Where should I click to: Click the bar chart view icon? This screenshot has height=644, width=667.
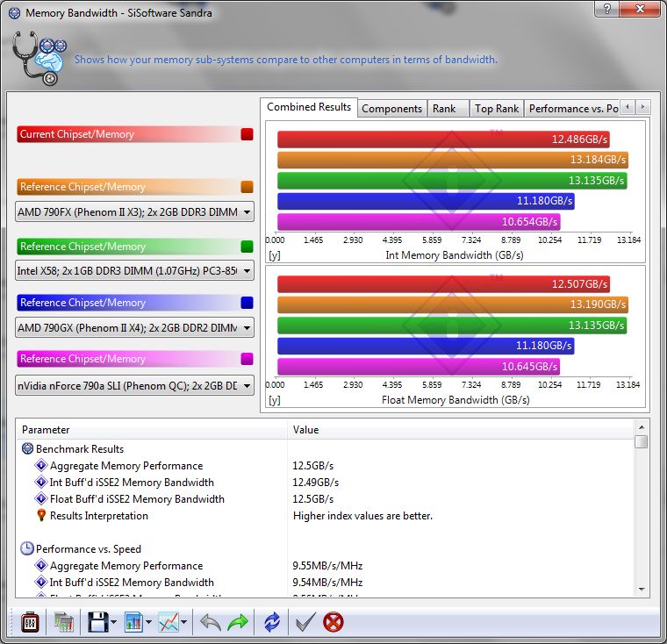coord(133,623)
